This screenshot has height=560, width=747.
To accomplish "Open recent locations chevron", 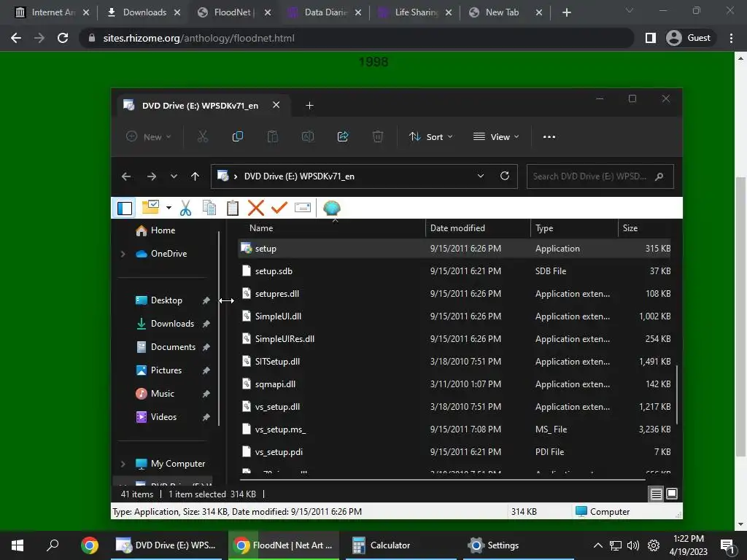I will coord(174,176).
